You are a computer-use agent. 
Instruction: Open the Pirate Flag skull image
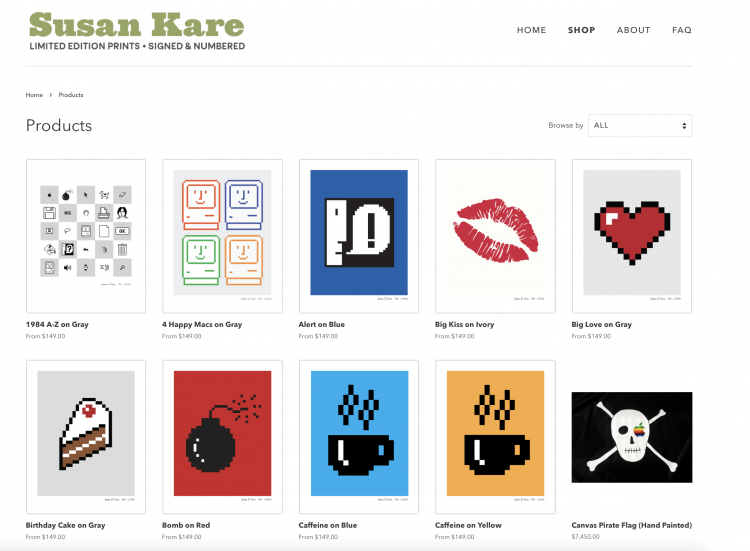[x=632, y=437]
